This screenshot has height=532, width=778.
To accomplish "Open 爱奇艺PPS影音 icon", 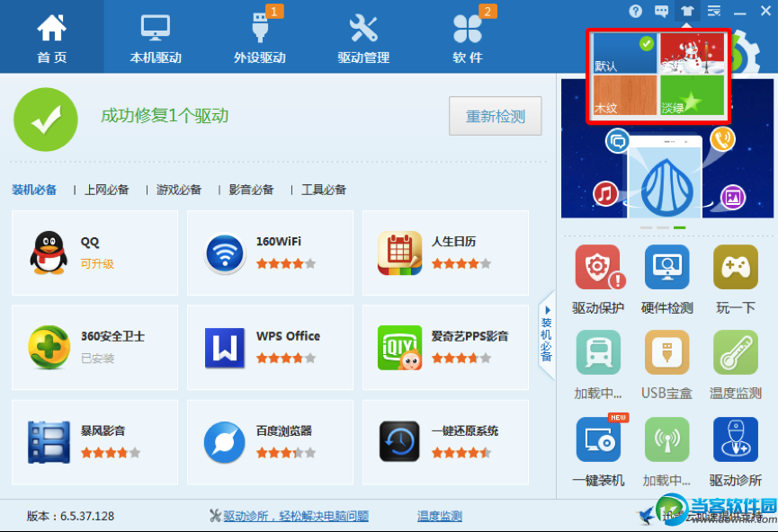I will (400, 348).
